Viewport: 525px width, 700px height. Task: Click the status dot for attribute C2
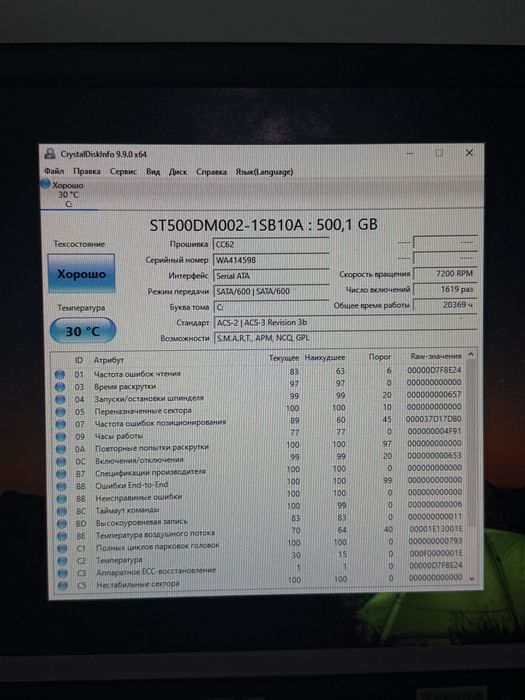click(63, 561)
